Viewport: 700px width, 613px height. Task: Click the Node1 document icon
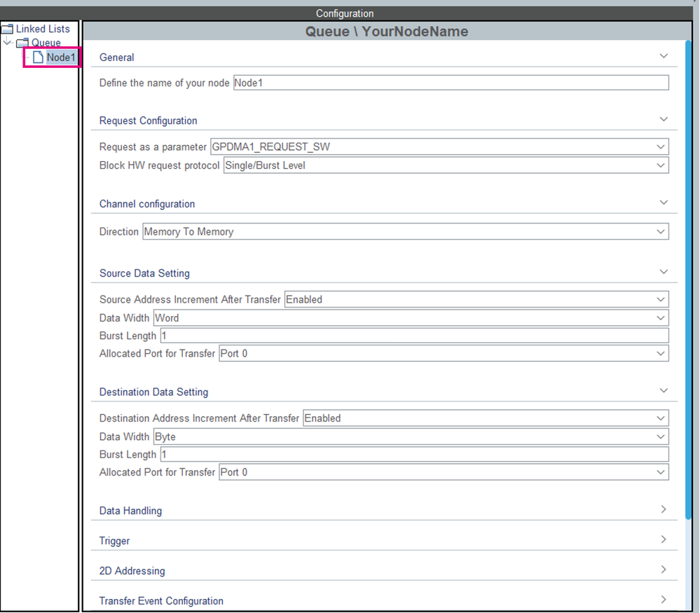[39, 57]
